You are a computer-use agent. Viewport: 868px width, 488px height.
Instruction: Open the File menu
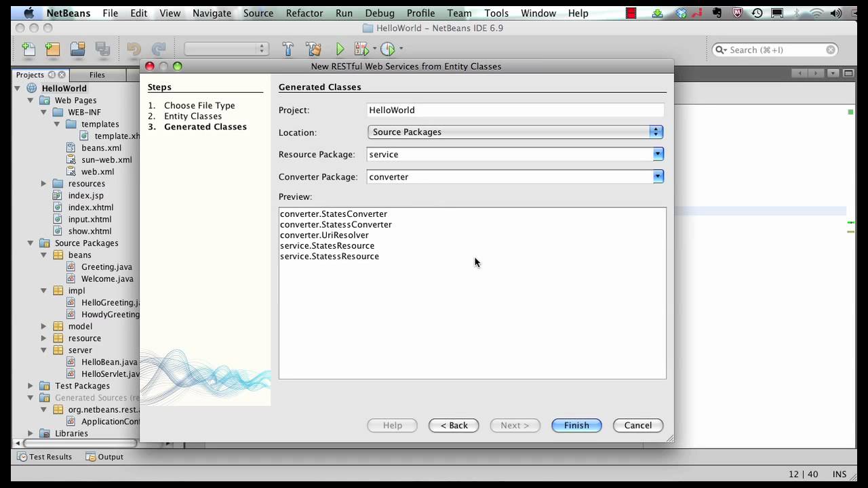pos(110,13)
